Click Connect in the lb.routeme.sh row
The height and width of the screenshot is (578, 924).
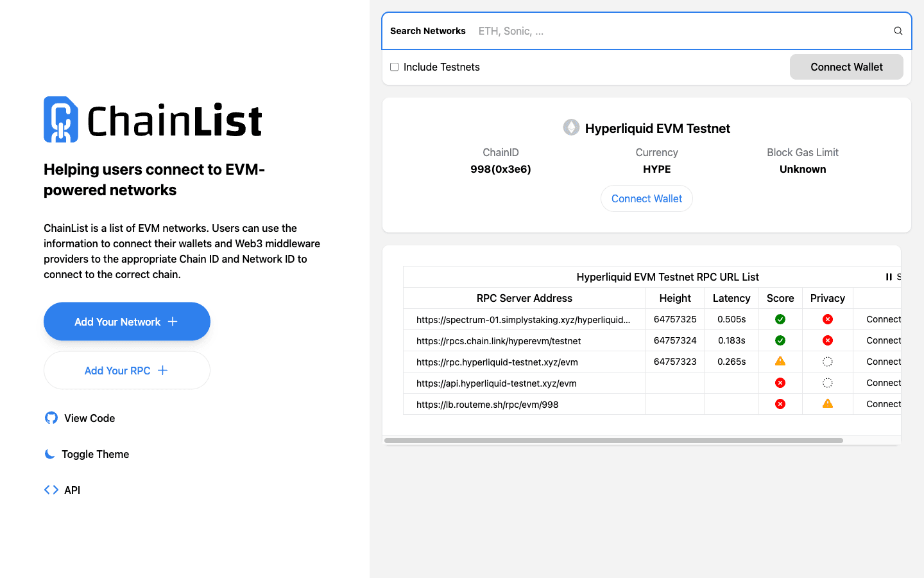click(x=884, y=404)
